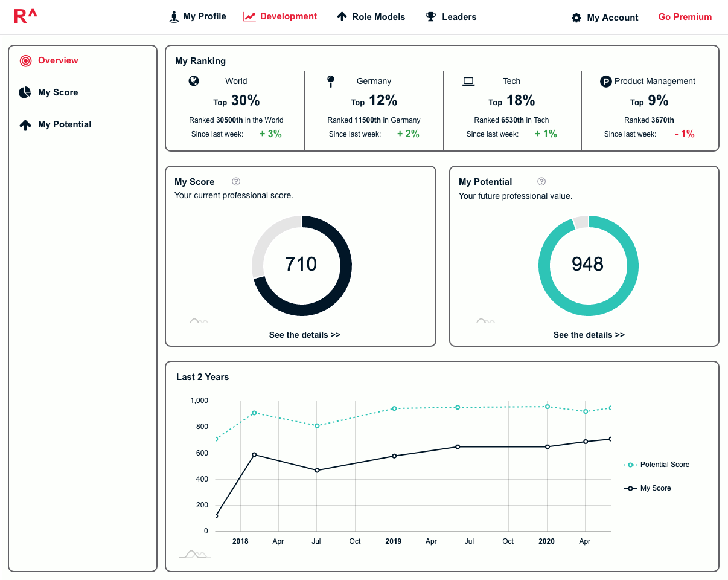This screenshot has width=728, height=580.
Task: Click the Germany pin icon
Action: tap(330, 82)
